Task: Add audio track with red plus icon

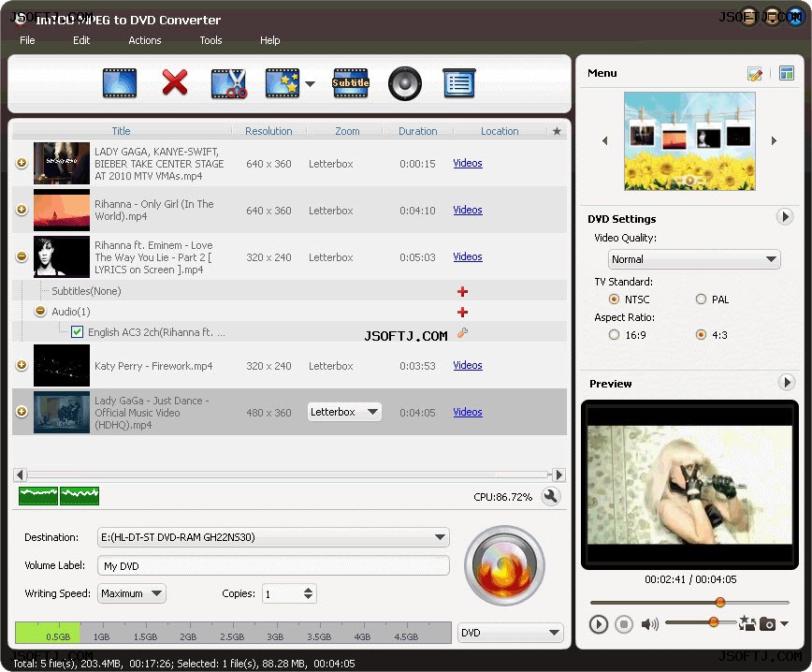Action: [x=462, y=312]
